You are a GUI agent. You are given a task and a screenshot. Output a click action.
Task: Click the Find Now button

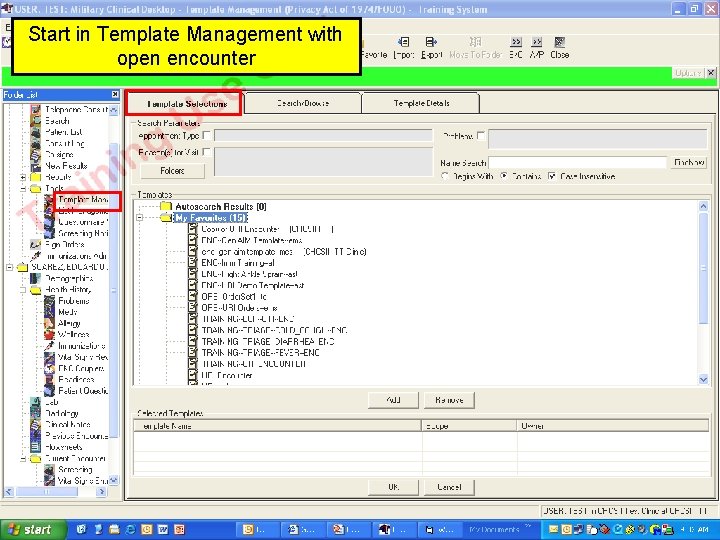[689, 162]
